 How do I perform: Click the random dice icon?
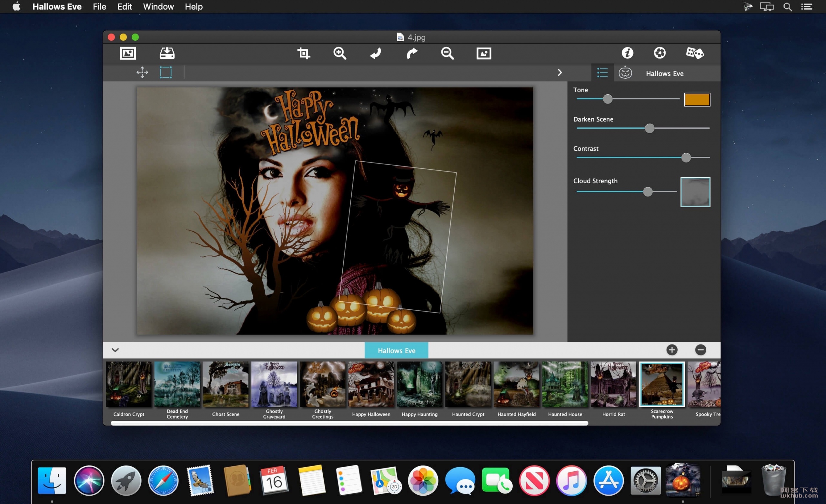coord(695,53)
